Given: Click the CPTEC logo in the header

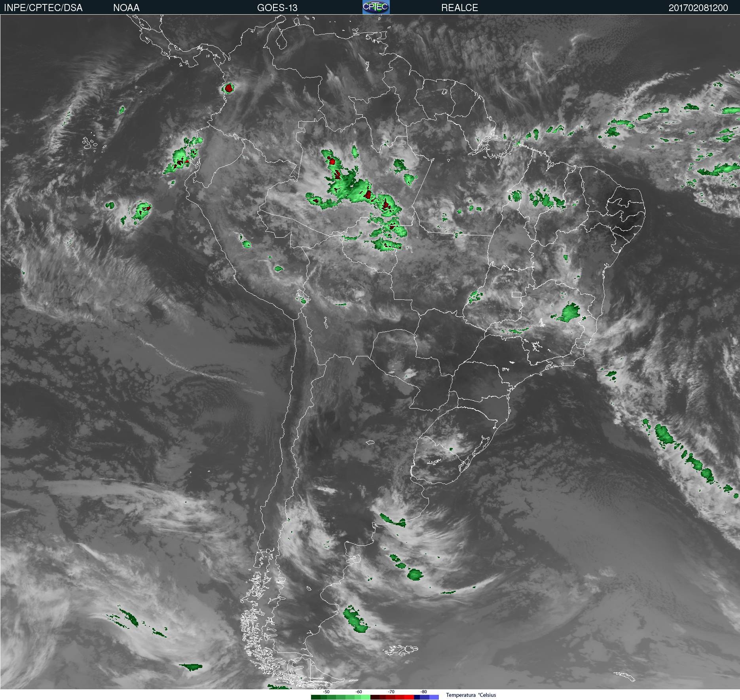Looking at the screenshot, I should pos(376,7).
